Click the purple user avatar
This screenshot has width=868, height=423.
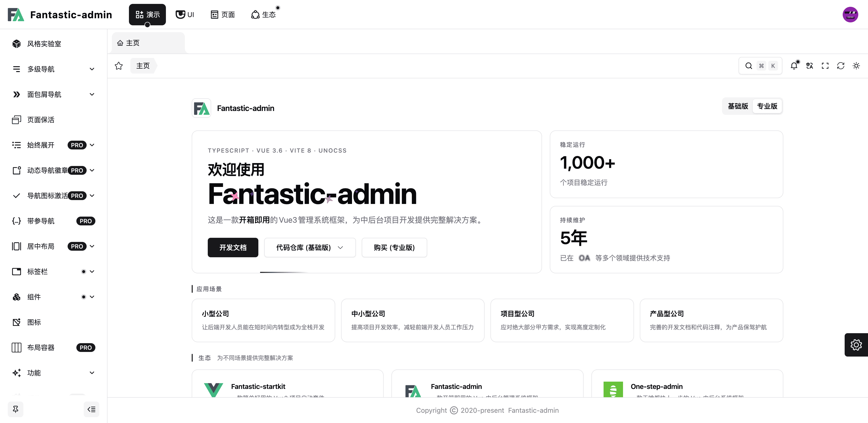pos(850,15)
